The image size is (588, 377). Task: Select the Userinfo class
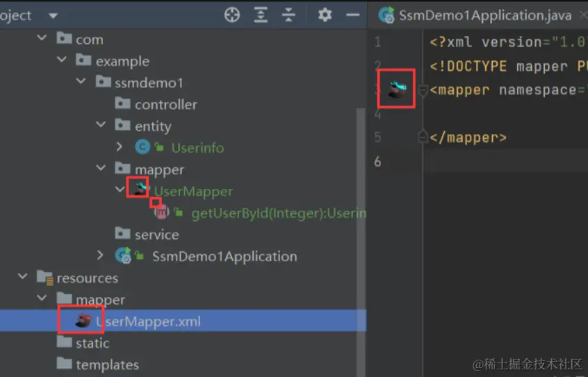click(197, 148)
